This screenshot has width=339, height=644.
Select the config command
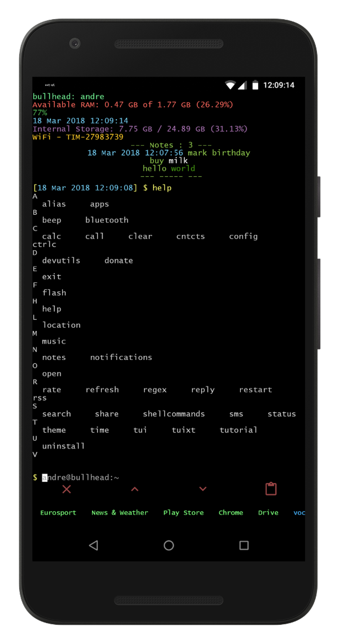pos(243,236)
